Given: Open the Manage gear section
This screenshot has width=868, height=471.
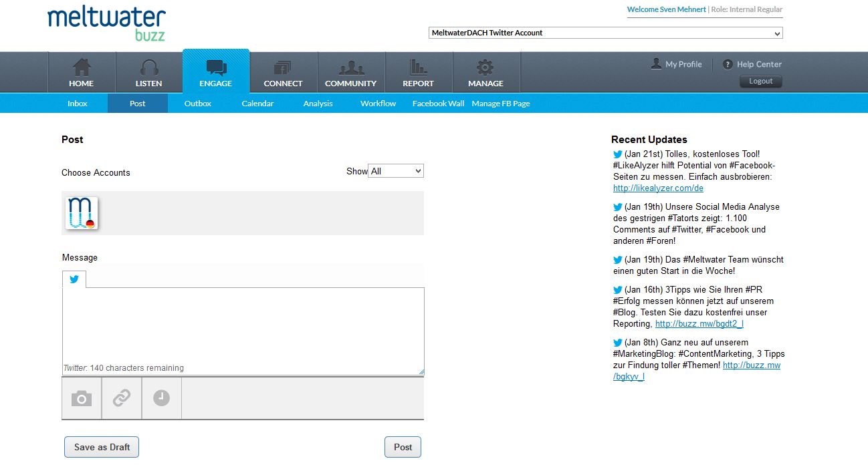Looking at the screenshot, I should [x=485, y=73].
